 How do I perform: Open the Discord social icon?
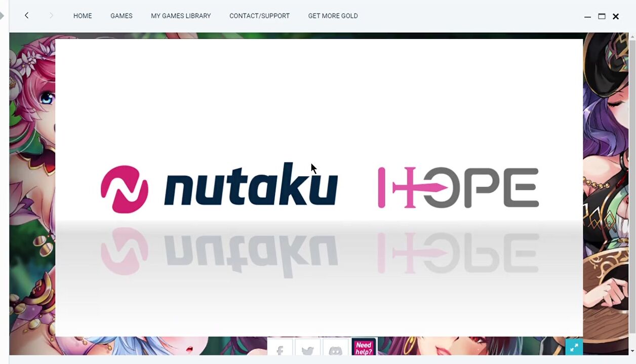(335, 348)
